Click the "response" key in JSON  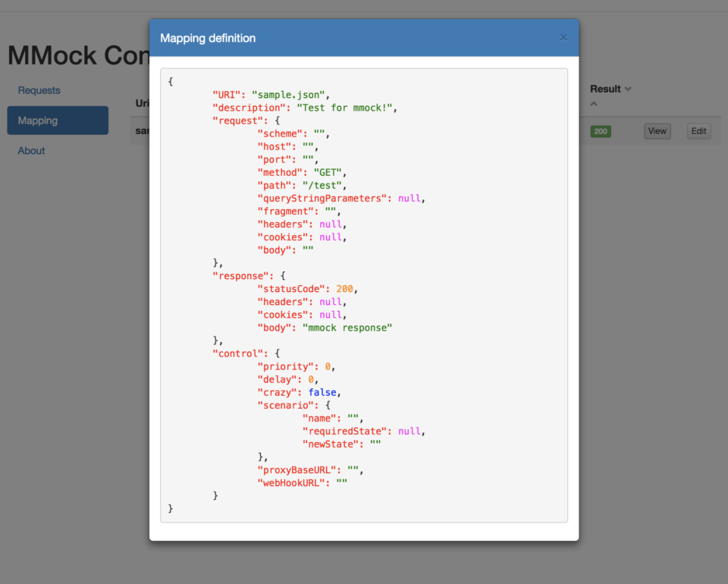[x=240, y=276]
